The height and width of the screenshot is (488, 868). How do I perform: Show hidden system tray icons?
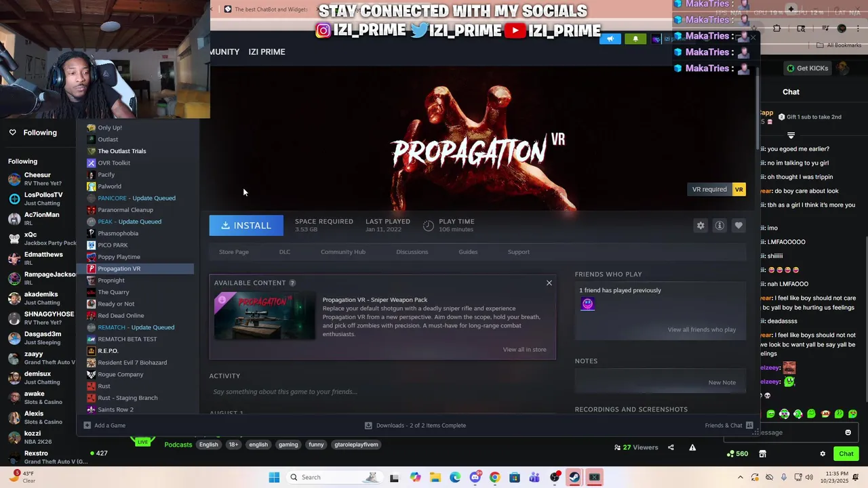pyautogui.click(x=741, y=477)
